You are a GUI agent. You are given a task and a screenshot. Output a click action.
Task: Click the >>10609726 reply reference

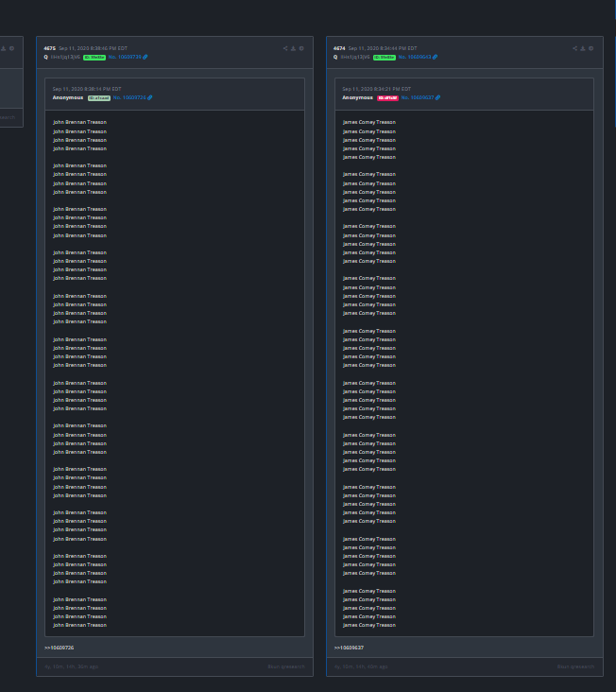[x=60, y=648]
